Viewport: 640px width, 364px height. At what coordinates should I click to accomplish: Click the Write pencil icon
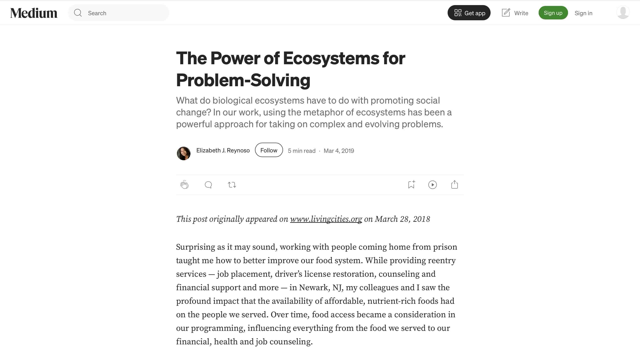tap(506, 13)
